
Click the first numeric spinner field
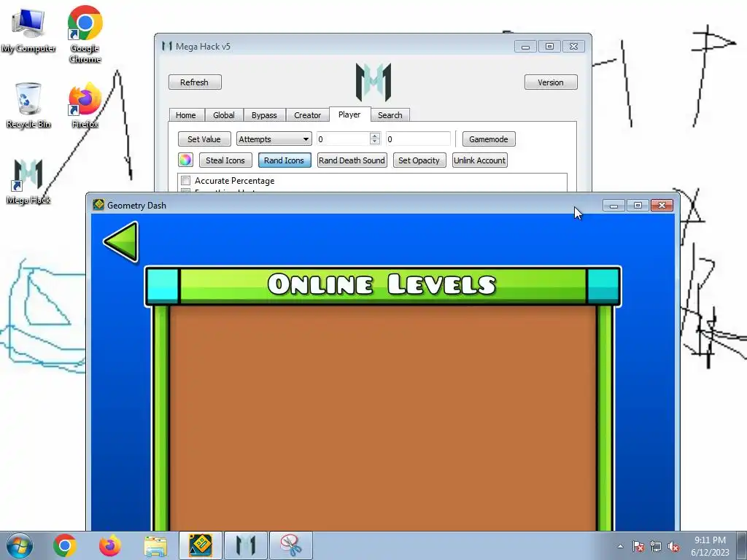(x=343, y=139)
